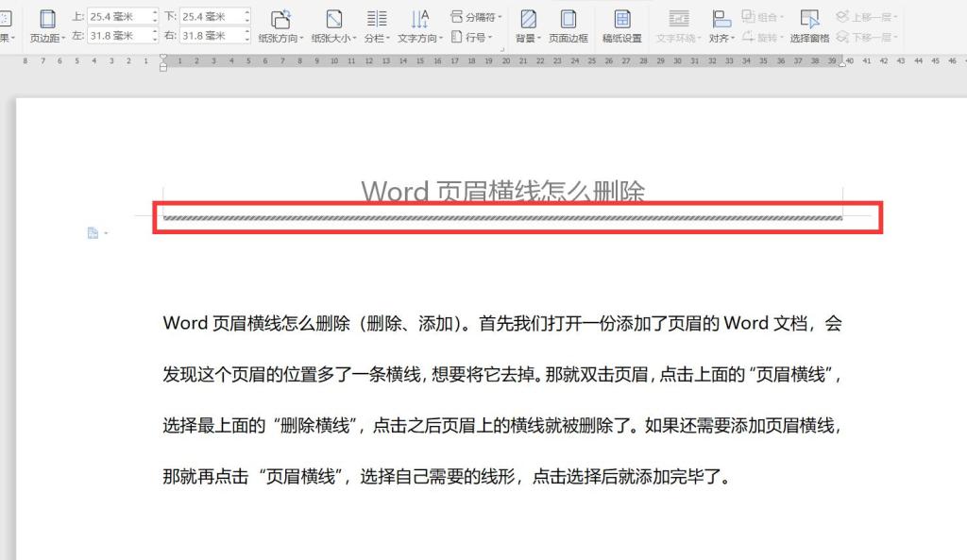Increase the bottom margin 下 stepper value
Viewport: 967px width, 560px height.
point(247,12)
